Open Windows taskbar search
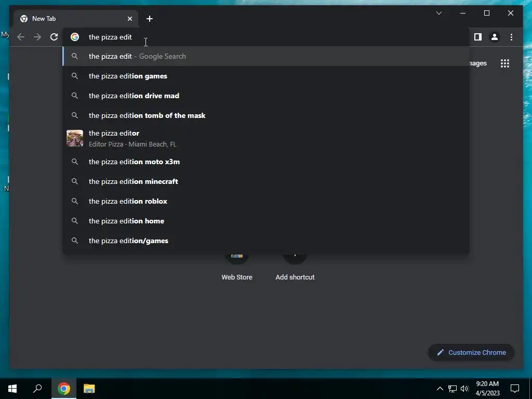Screen dimensions: 532x399 [x=37, y=389]
